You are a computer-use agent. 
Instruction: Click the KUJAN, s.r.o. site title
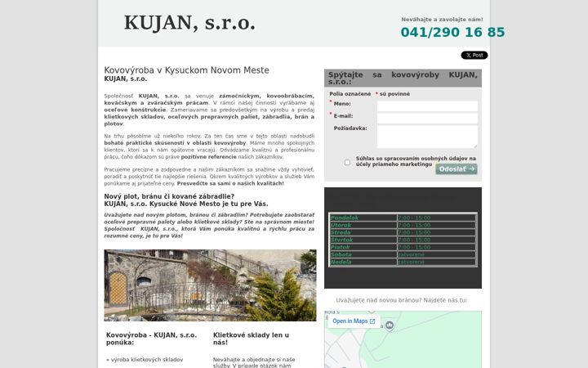tap(189, 23)
